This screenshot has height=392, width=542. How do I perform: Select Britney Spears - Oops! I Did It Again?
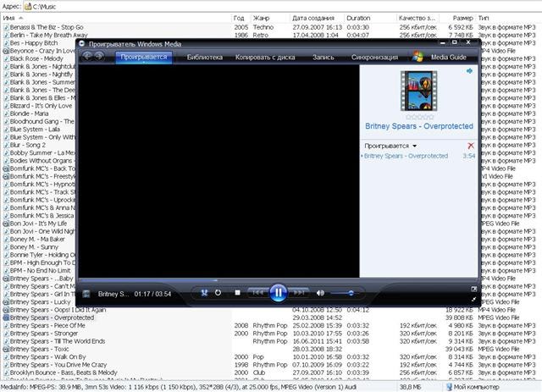58,310
